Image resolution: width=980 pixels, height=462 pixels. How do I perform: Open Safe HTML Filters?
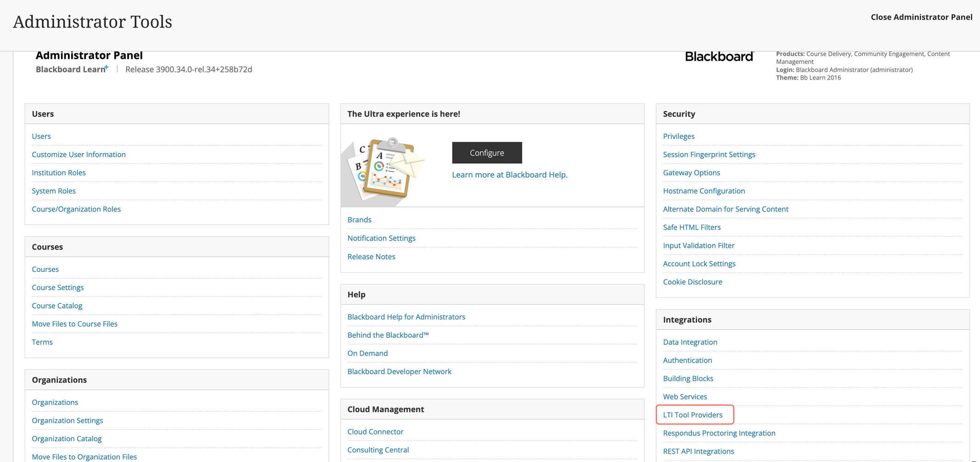point(692,227)
